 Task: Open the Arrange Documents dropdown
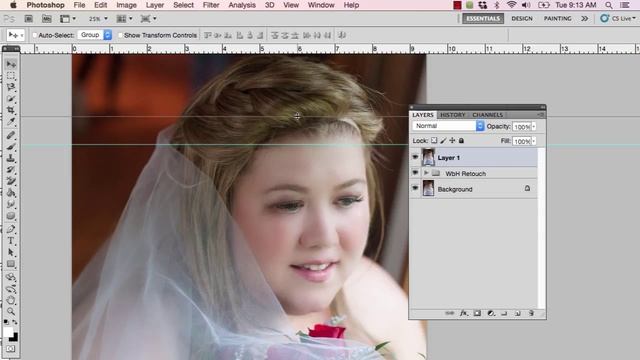tap(124, 19)
